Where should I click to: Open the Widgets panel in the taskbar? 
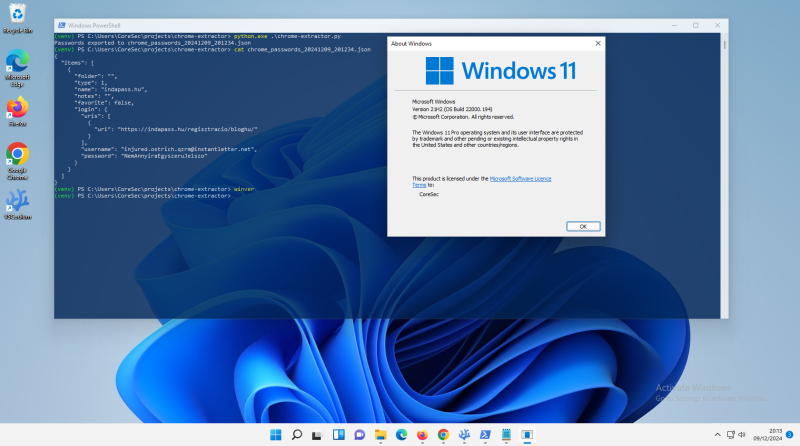click(x=339, y=435)
